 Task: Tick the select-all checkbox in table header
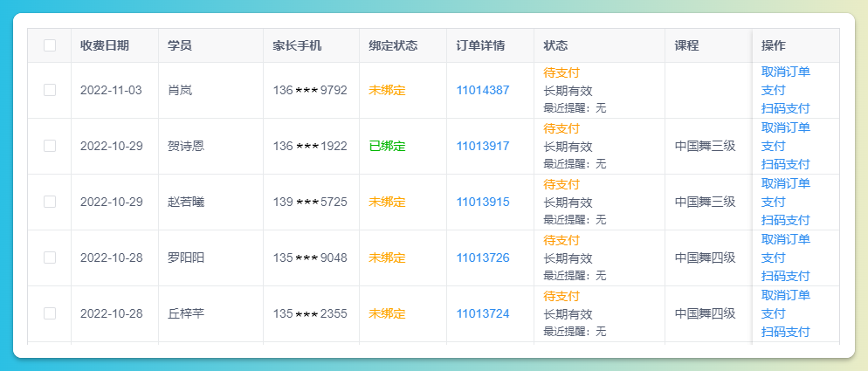click(x=50, y=45)
